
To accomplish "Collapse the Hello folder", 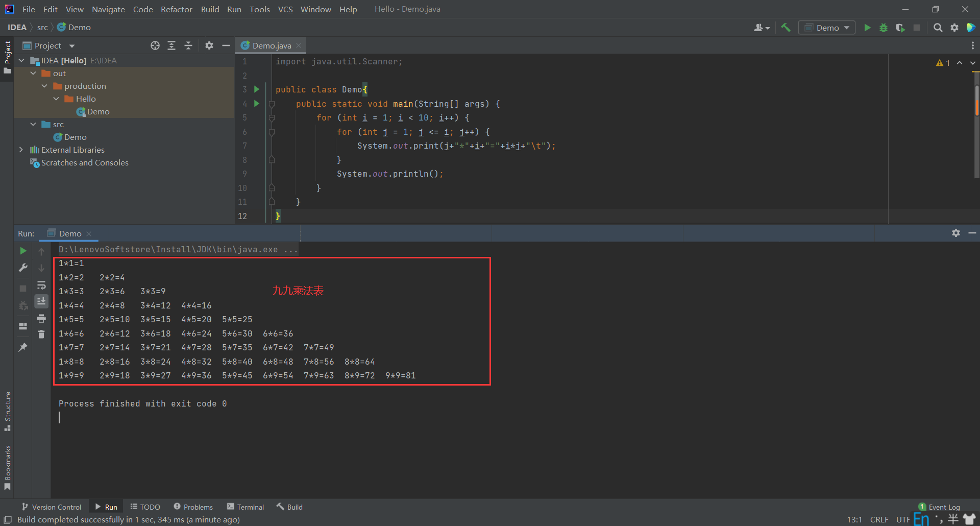I will click(56, 99).
